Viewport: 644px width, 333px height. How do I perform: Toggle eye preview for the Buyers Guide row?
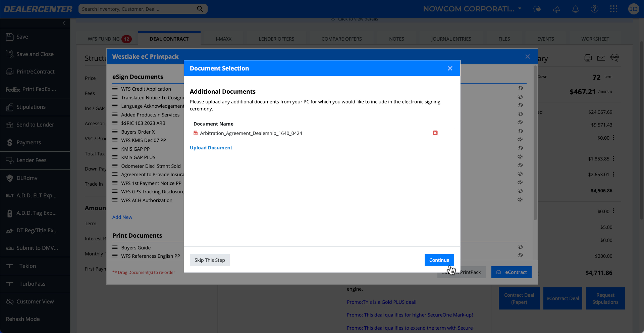point(520,247)
